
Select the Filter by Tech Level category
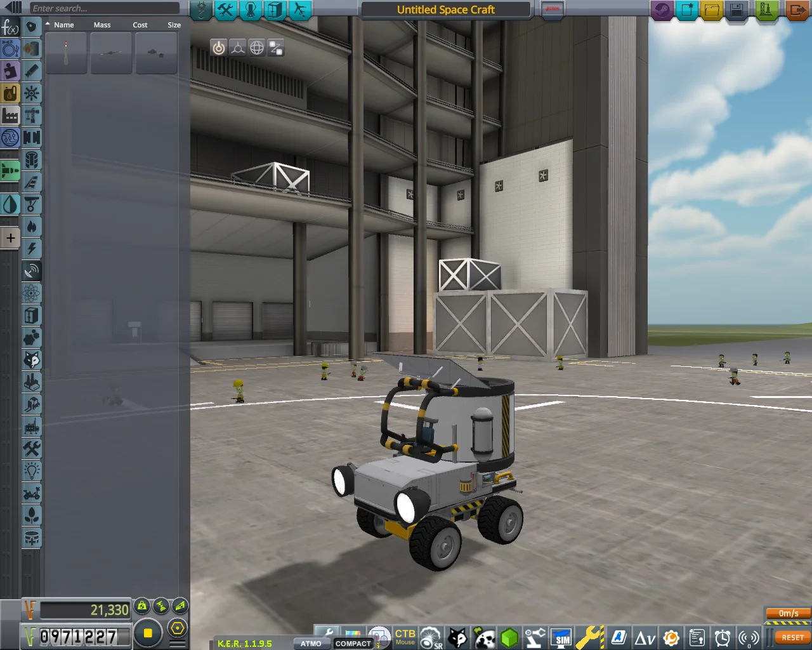(x=10, y=137)
